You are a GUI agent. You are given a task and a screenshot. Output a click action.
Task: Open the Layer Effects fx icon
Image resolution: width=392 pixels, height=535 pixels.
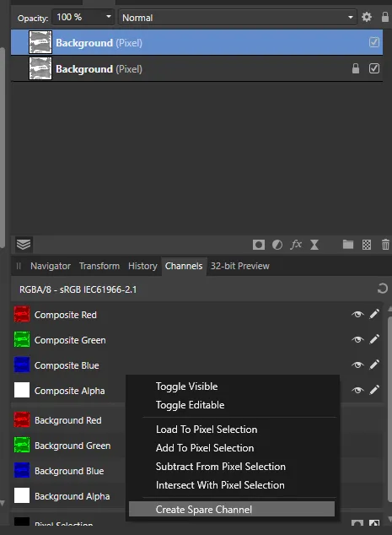(x=296, y=245)
